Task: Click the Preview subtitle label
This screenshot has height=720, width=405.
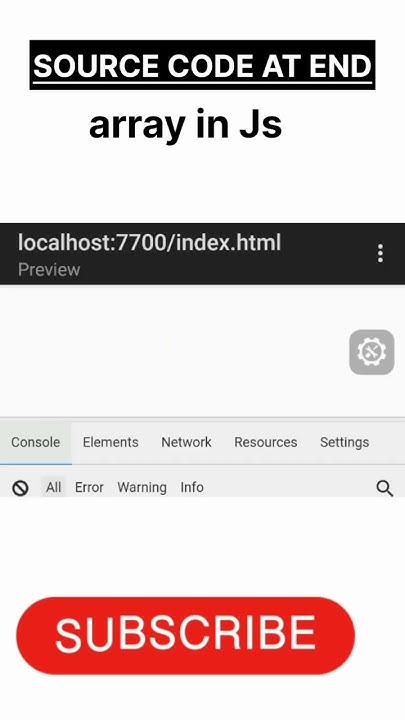Action: click(x=49, y=270)
